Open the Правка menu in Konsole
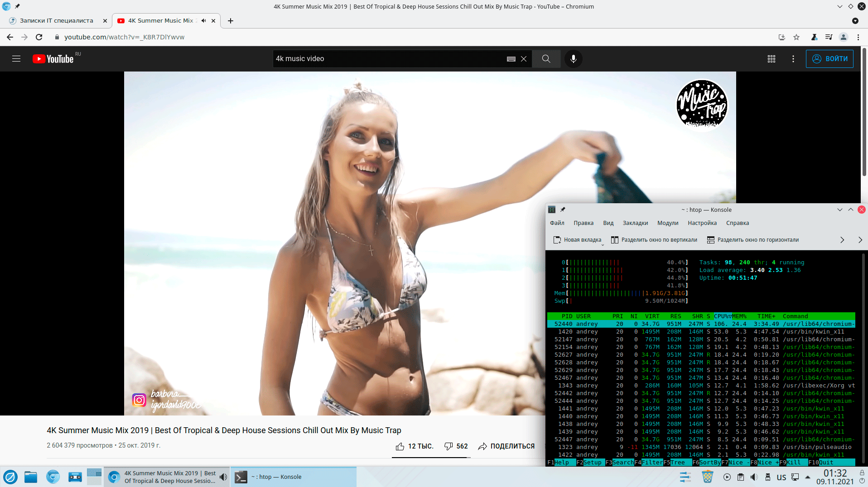The image size is (868, 487). pyautogui.click(x=583, y=223)
